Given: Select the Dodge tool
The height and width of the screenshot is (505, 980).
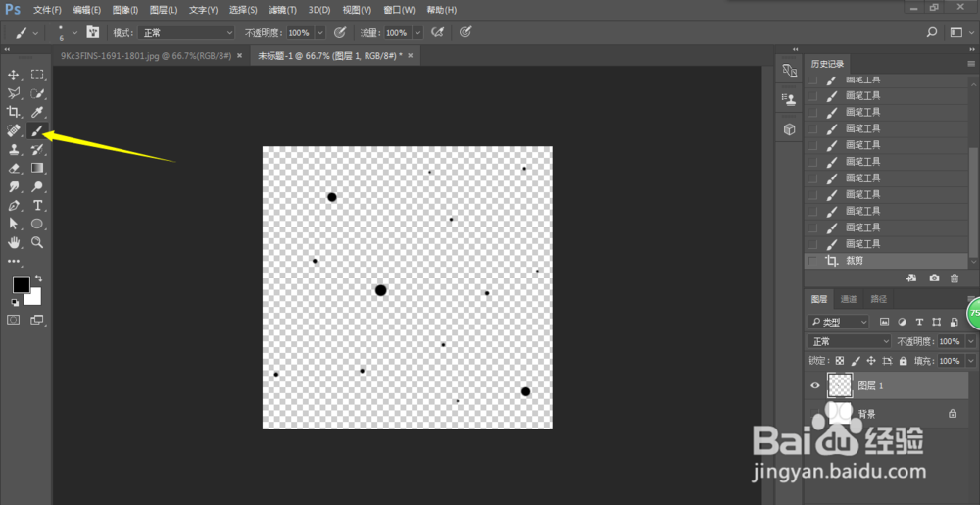Looking at the screenshot, I should (x=37, y=186).
